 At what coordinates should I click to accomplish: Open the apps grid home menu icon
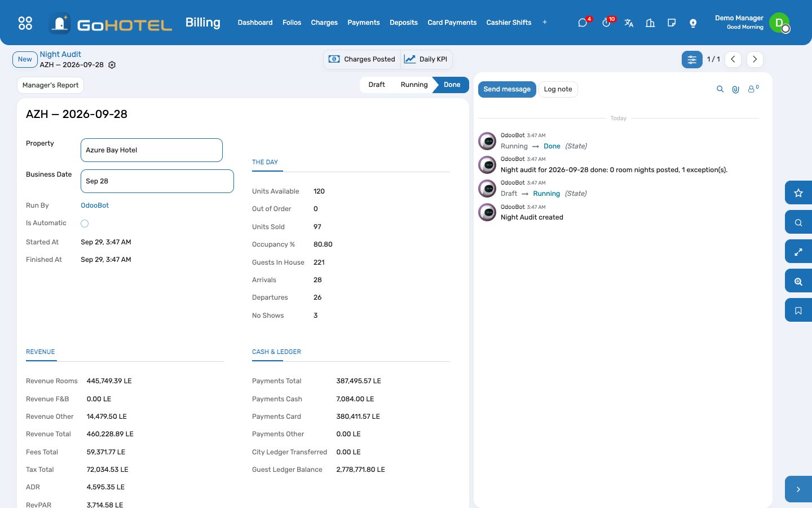[x=25, y=23]
